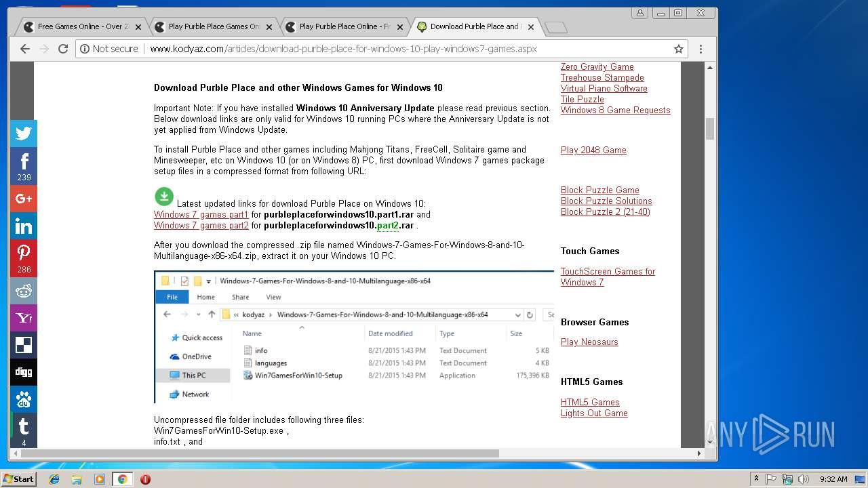This screenshot has width=868, height=488.
Task: Switch to 'Free Games Online' tab
Action: [80, 27]
